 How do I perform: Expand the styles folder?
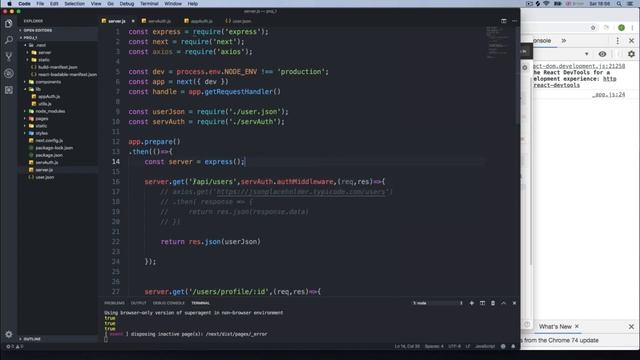point(41,133)
